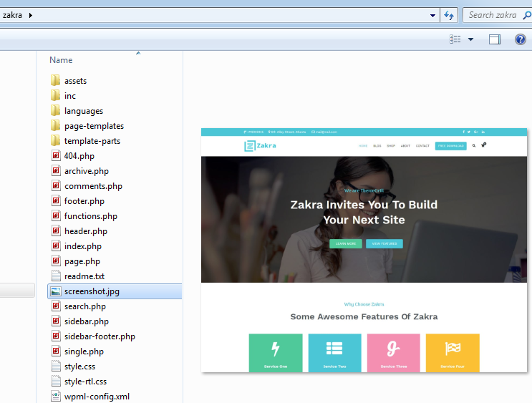Select the page.php file name

pyautogui.click(x=82, y=261)
